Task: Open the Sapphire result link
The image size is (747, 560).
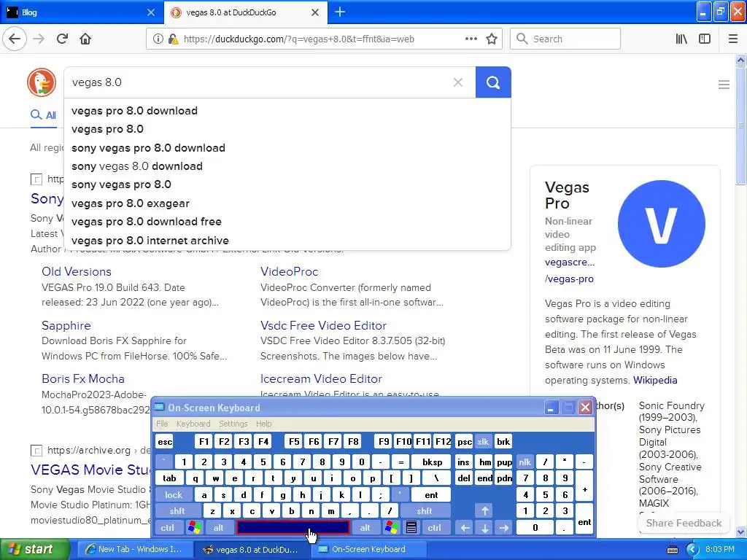Action: click(66, 325)
